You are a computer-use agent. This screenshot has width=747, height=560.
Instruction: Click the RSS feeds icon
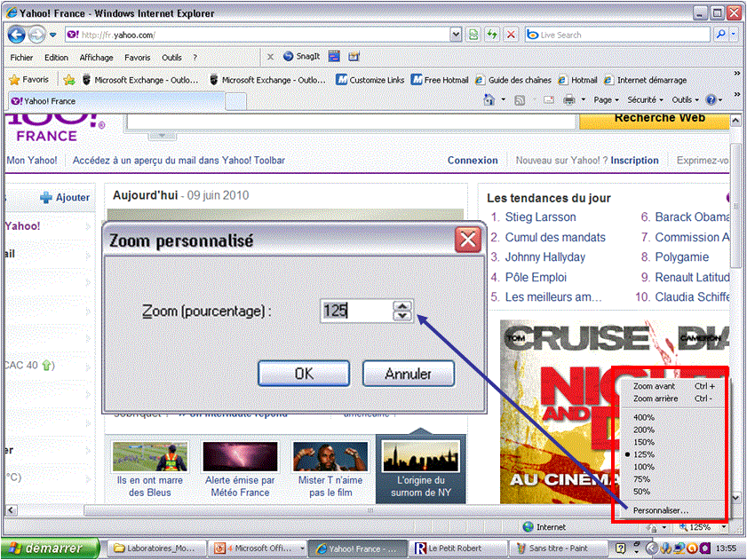click(x=520, y=100)
